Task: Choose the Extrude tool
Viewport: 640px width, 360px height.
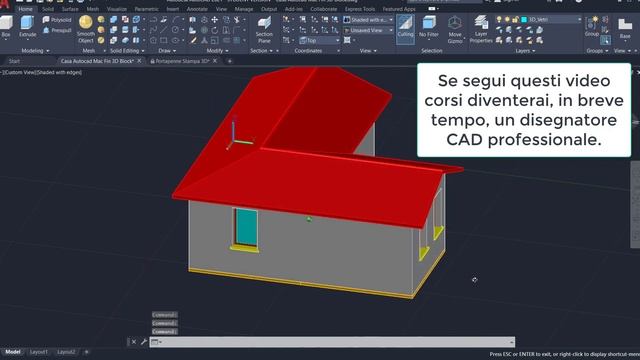Action: click(x=27, y=27)
